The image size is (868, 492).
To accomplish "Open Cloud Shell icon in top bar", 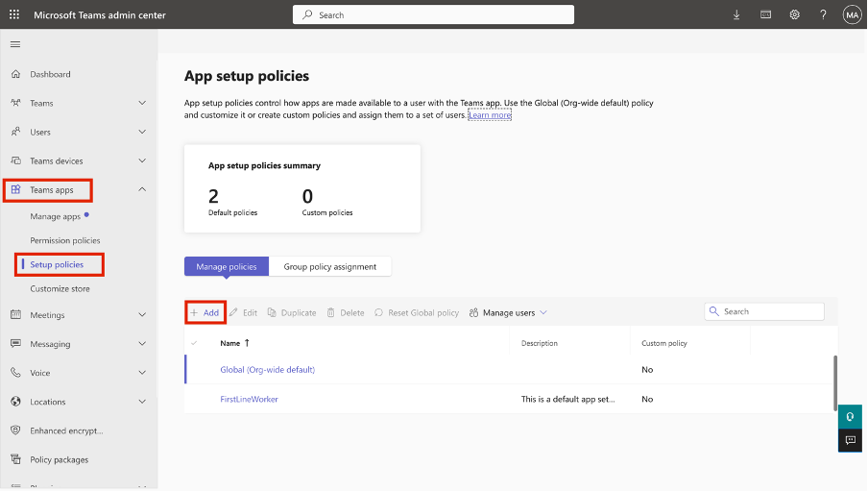I will (x=765, y=15).
